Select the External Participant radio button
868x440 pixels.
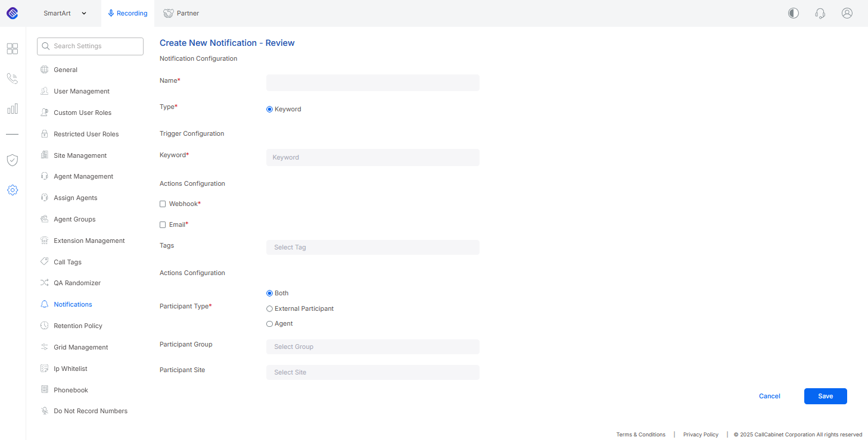point(269,308)
